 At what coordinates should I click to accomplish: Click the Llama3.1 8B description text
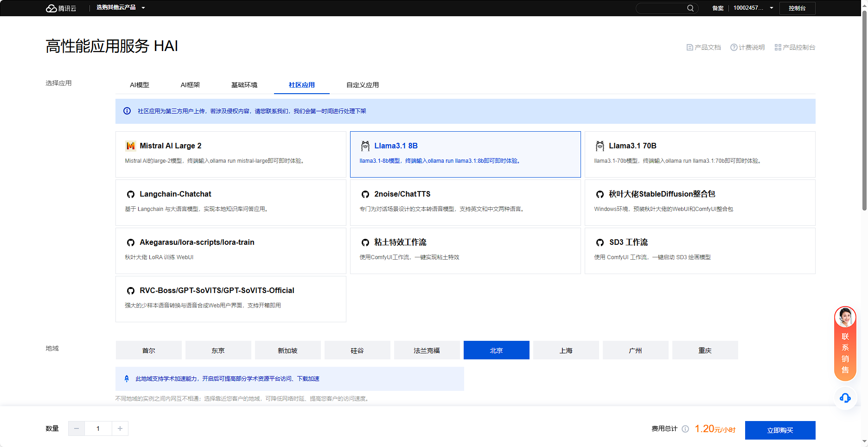tap(440, 161)
